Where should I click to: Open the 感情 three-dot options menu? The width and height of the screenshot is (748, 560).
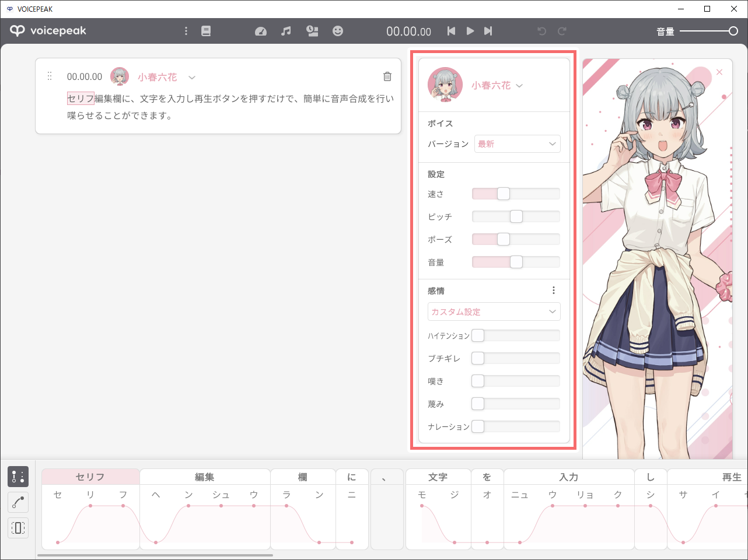[554, 290]
